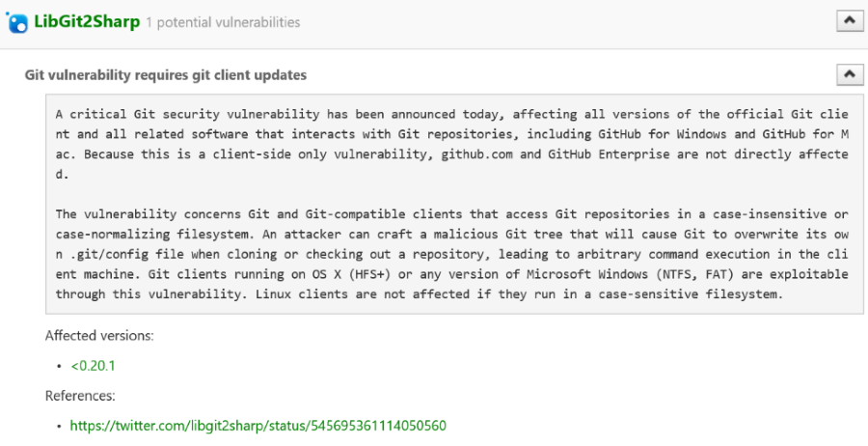Collapse the LibGit2Sharp package panel
The height and width of the screenshot is (446, 868).
tap(848, 20)
